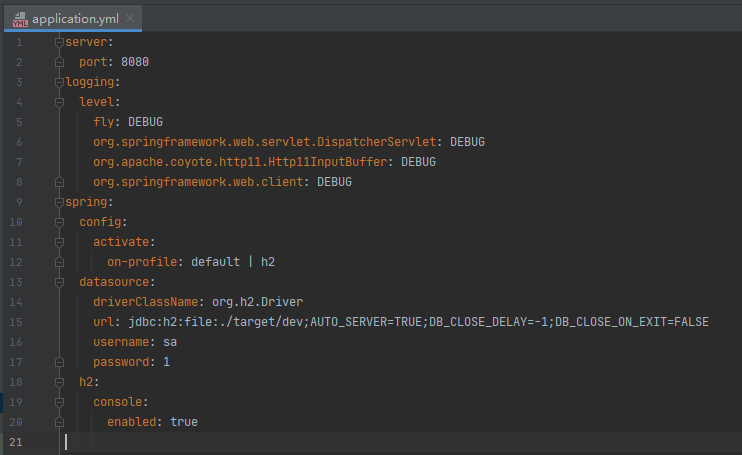The width and height of the screenshot is (742, 455).
Task: Fold the config block under spring
Action: pyautogui.click(x=60, y=222)
